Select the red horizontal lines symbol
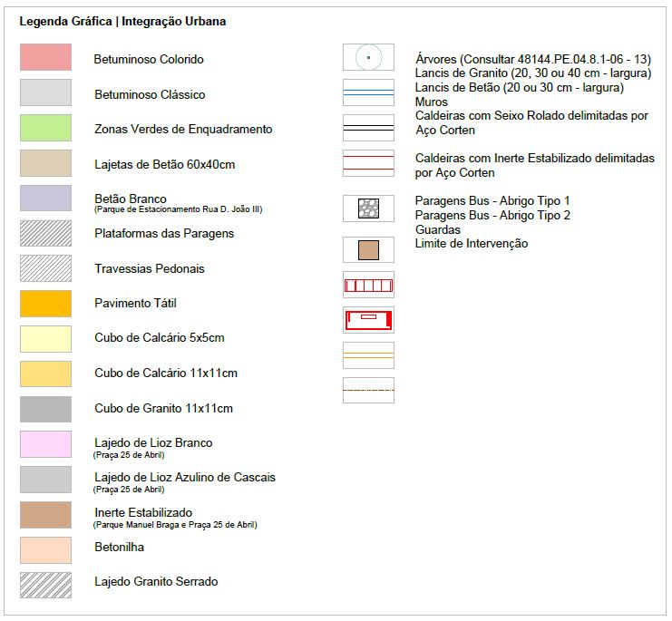The height and width of the screenshot is (621, 672). point(368,163)
